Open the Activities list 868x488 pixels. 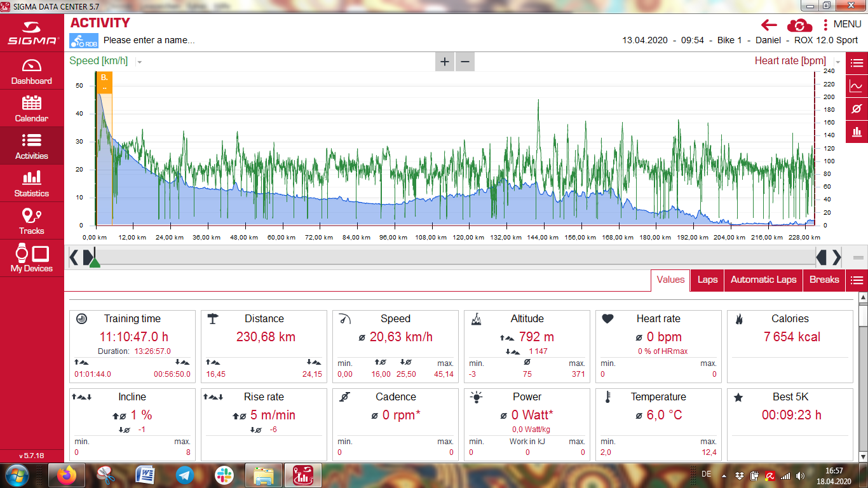click(32, 146)
